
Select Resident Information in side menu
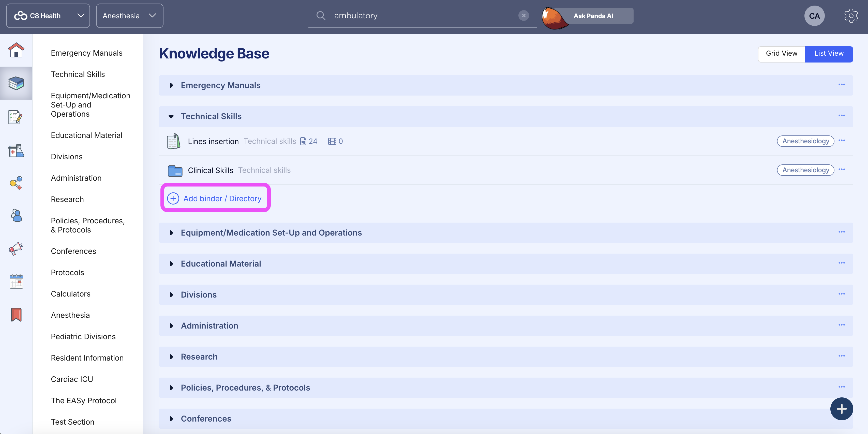87,358
